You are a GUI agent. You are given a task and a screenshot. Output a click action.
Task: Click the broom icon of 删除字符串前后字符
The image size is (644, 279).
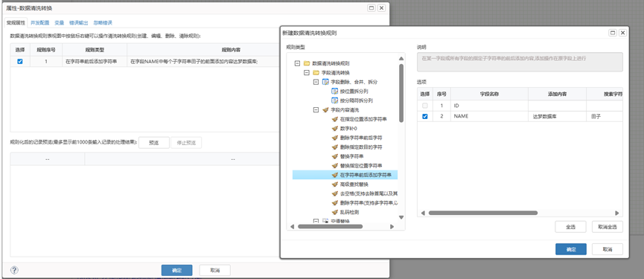(x=334, y=138)
